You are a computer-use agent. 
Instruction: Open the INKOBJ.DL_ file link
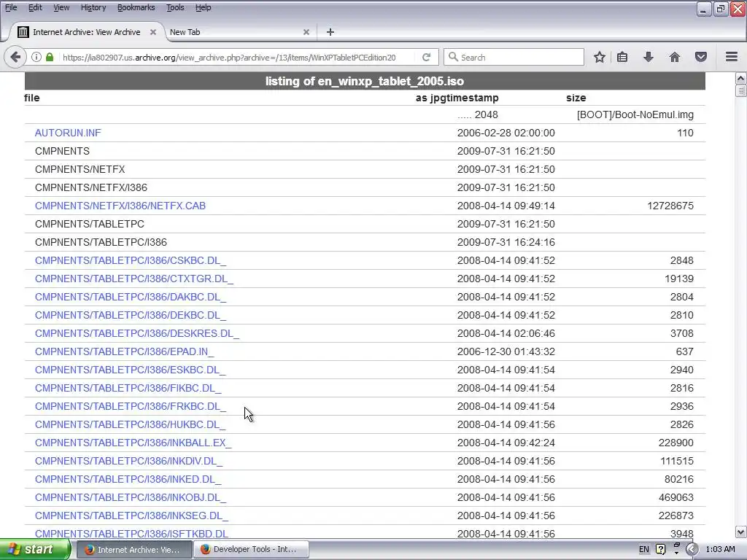tap(131, 497)
